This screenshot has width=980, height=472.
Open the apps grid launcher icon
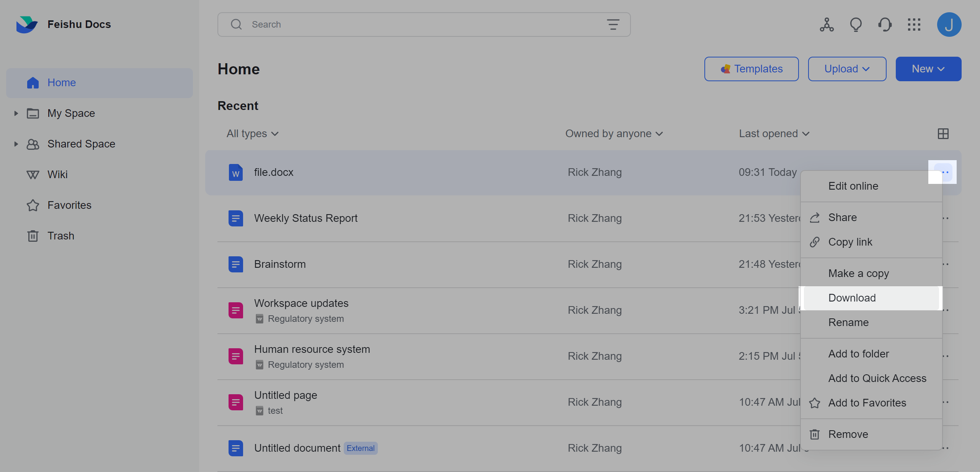[x=914, y=24]
